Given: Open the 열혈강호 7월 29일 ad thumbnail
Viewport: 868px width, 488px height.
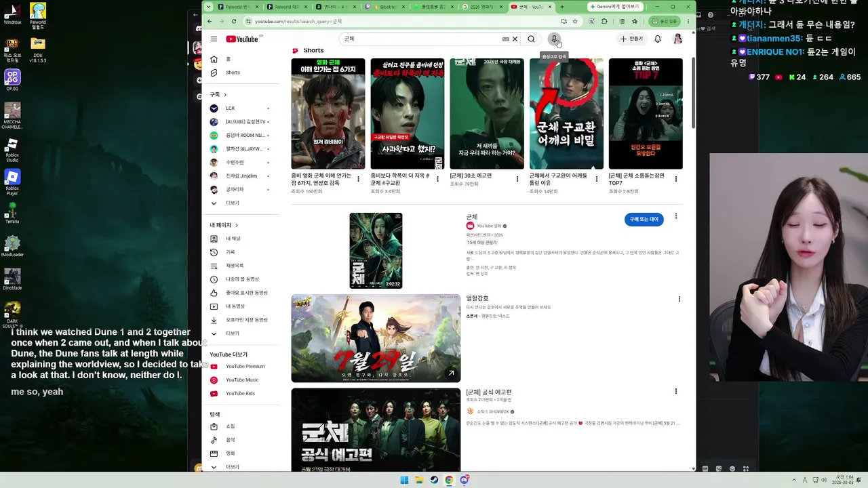Looking at the screenshot, I should point(376,338).
